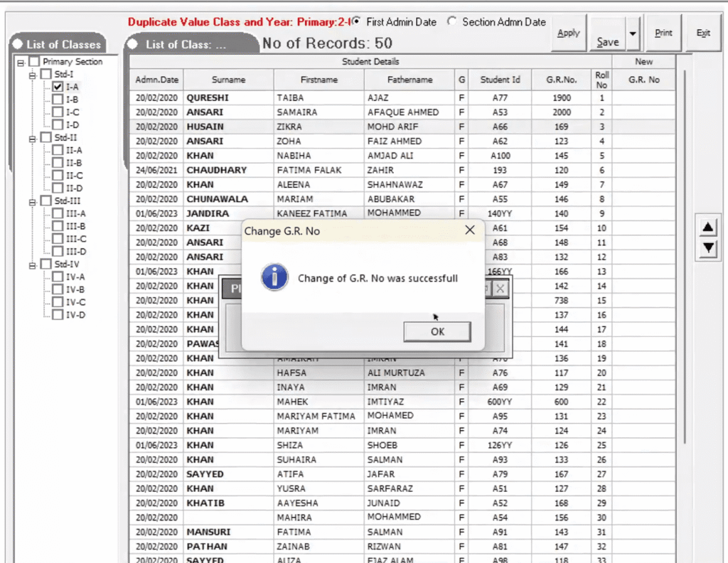Switch to the List of Classes tab
This screenshot has height=563, width=728.
click(x=64, y=44)
